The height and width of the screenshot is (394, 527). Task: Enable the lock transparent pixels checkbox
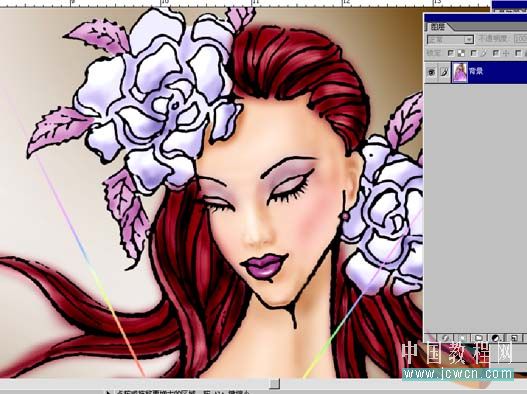[x=451, y=53]
